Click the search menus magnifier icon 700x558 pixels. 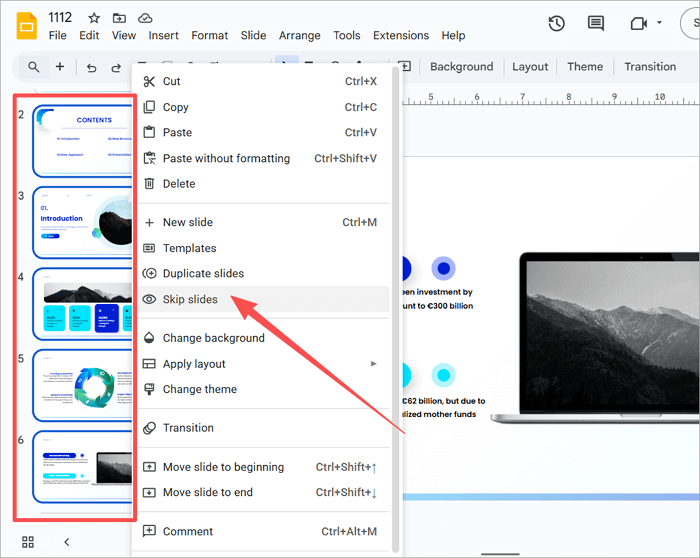[34, 67]
